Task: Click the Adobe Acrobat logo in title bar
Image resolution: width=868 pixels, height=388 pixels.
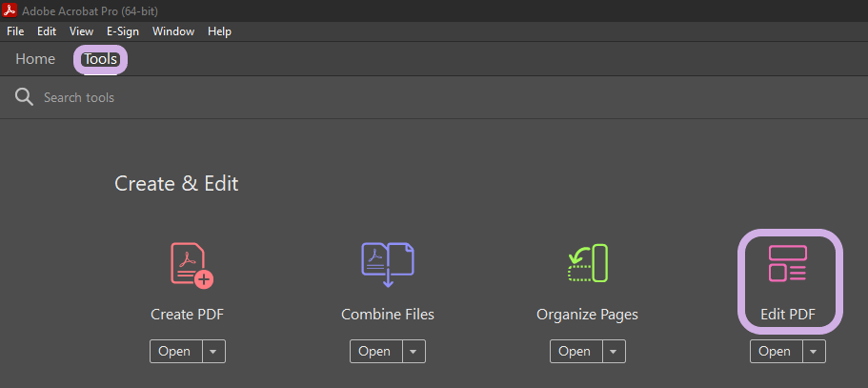Action: [x=11, y=10]
